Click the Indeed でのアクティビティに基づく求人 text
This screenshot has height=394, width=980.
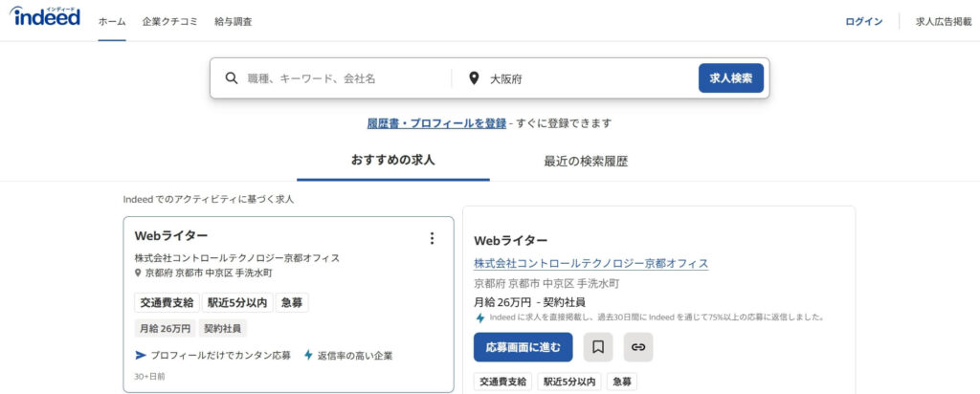click(208, 199)
